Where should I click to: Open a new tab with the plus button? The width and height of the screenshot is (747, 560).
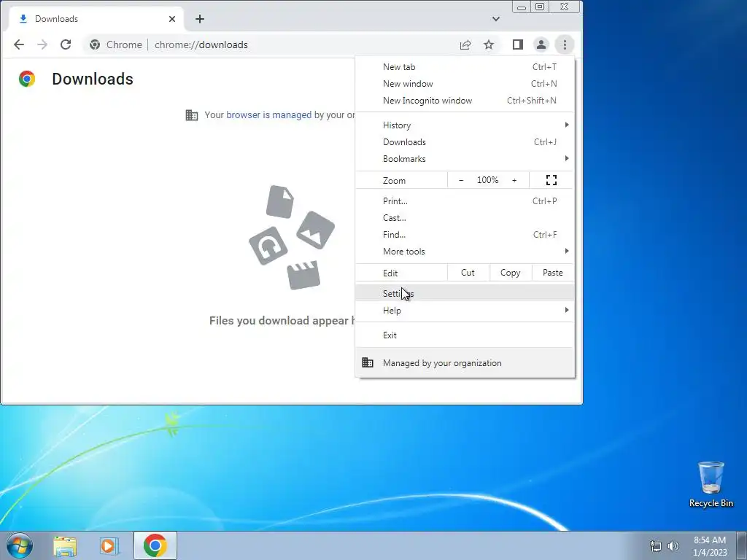click(200, 19)
